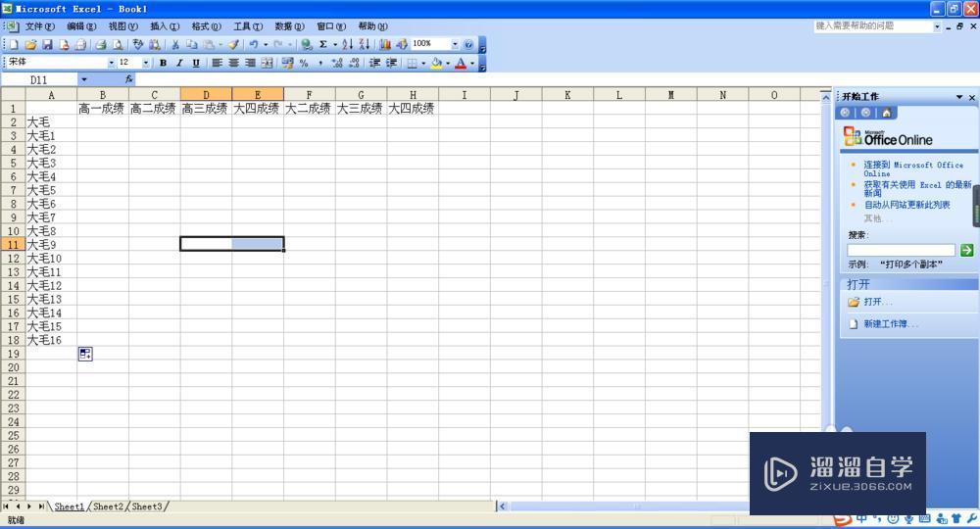The width and height of the screenshot is (980, 529).
Task: Expand the Undo history dropdown arrow
Action: [x=266, y=45]
